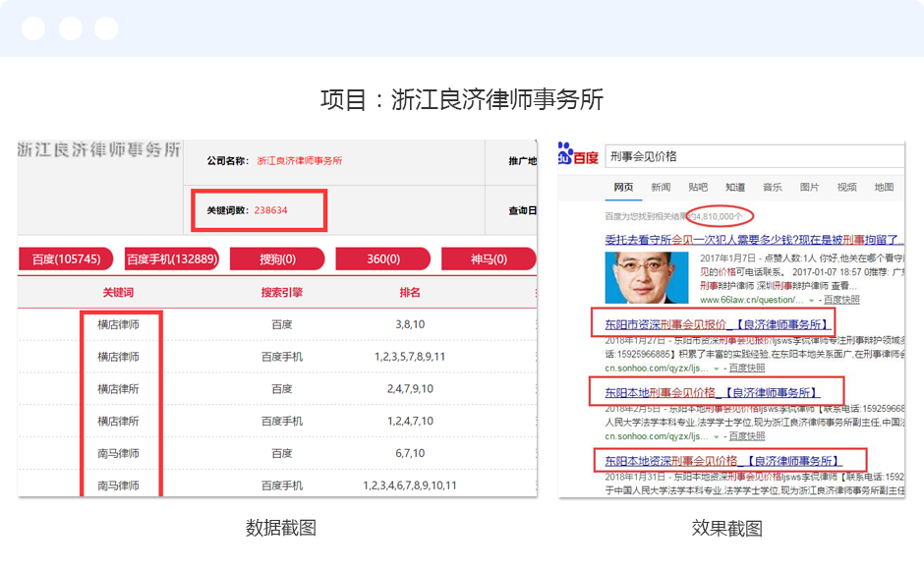Open result link 东阳本地资深刑事会见价格
Screen dimensions: 924x570
(722, 460)
